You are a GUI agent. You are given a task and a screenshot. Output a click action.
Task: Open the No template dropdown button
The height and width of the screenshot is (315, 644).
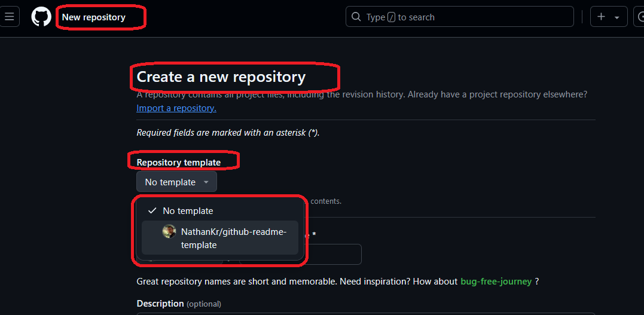(x=176, y=182)
